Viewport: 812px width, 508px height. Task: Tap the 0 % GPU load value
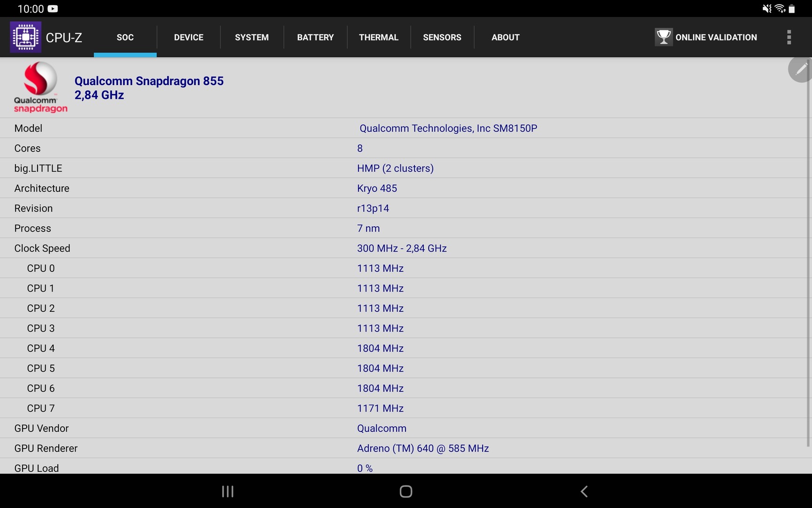pos(365,468)
